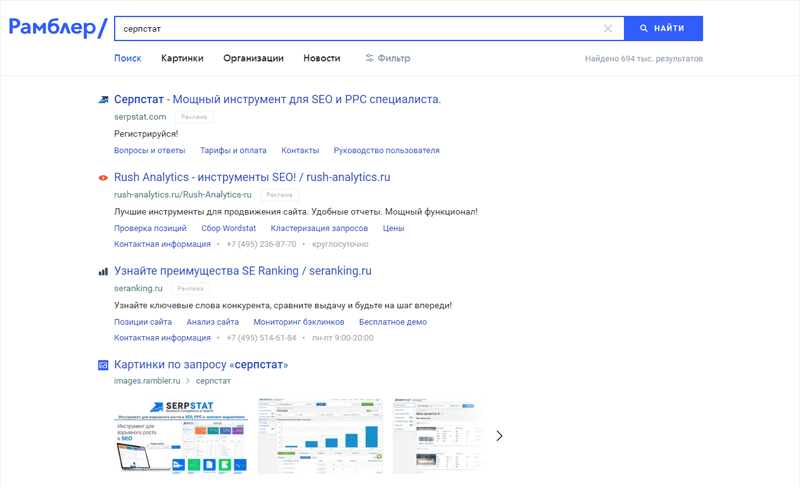Open the Анализ сайта sitelink
Viewport: 800px width, 487px height.
click(213, 322)
